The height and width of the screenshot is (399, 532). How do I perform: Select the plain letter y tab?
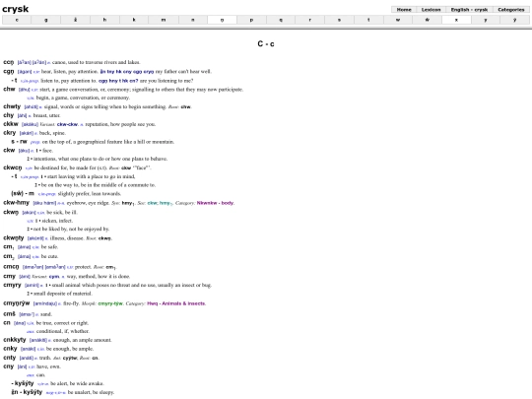pyautogui.click(x=486, y=20)
